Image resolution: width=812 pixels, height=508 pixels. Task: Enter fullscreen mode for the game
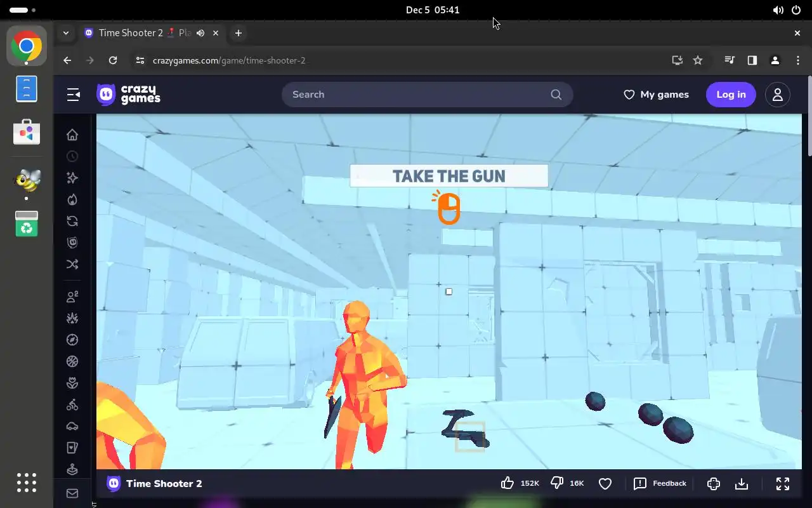click(x=783, y=484)
